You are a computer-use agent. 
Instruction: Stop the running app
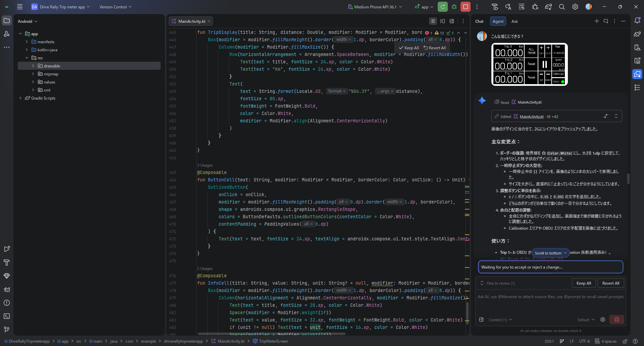point(465,7)
